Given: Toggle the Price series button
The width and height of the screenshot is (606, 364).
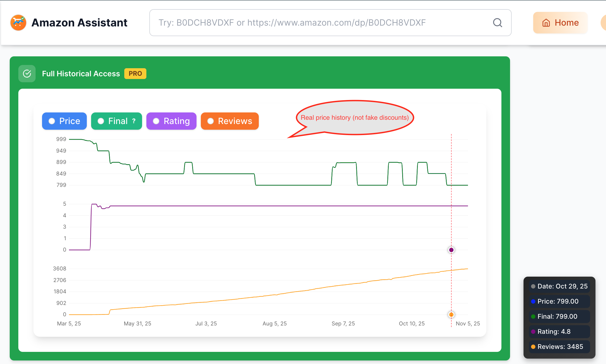Looking at the screenshot, I should tap(64, 121).
